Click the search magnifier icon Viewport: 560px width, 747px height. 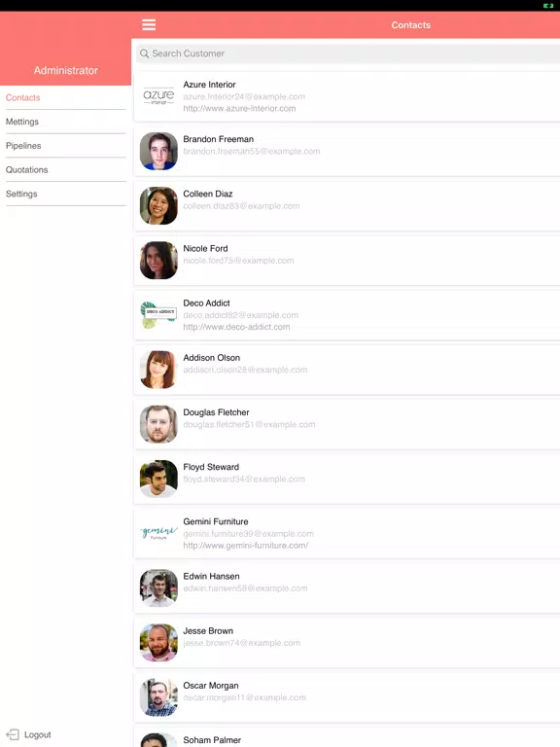[x=144, y=53]
